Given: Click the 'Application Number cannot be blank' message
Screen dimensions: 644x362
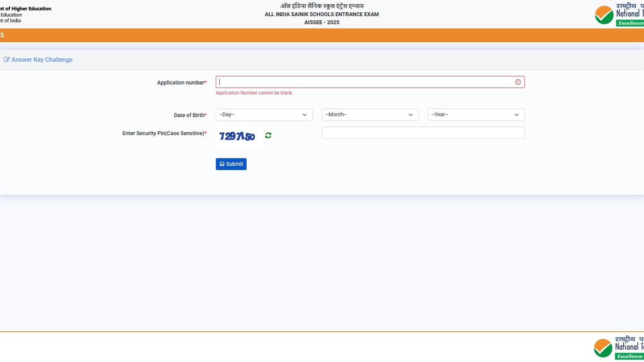Looking at the screenshot, I should coord(254,93).
